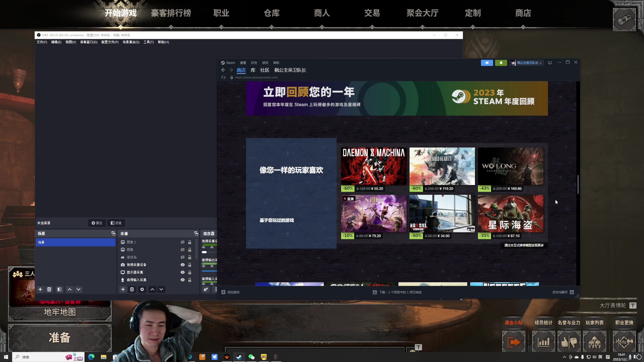Viewport: 644px width, 362px height.
Task: Open OBS 工具(T) menu
Action: pos(149,42)
